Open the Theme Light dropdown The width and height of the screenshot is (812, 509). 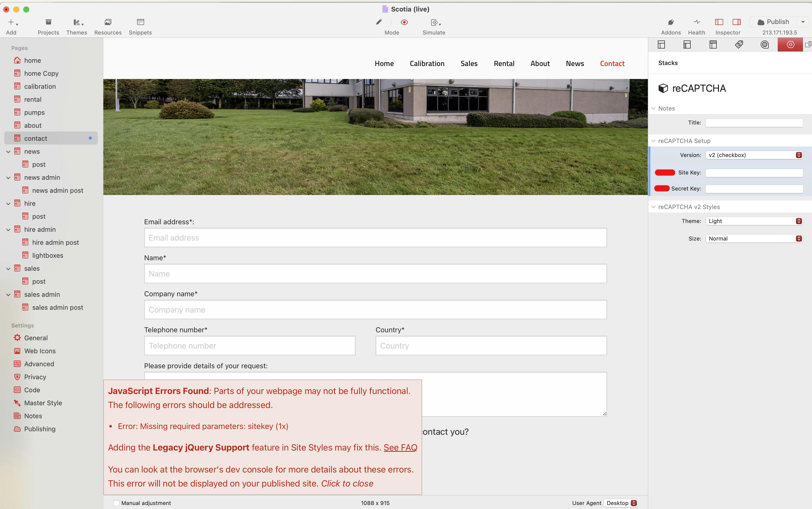(754, 221)
